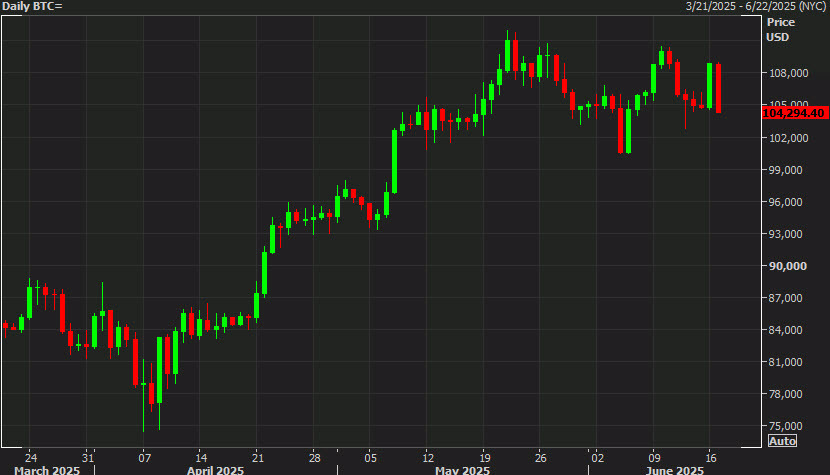830x475 pixels.
Task: Click the 16 date tick label
Action: [x=711, y=458]
